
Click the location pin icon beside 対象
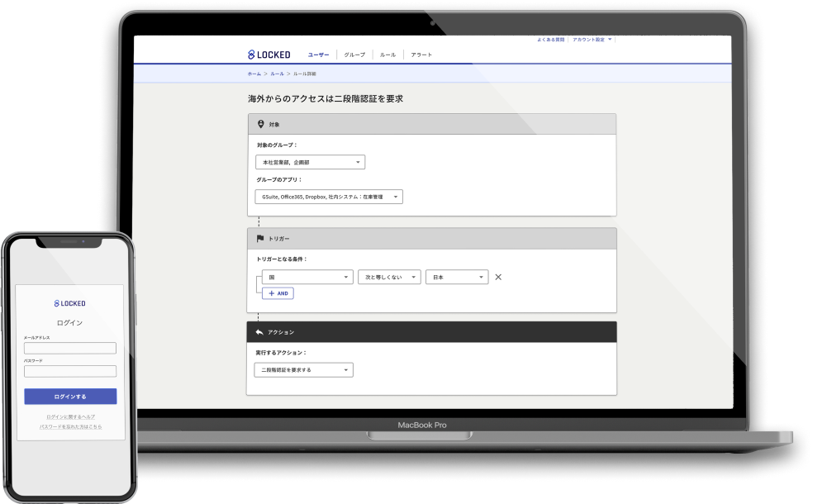click(x=261, y=124)
